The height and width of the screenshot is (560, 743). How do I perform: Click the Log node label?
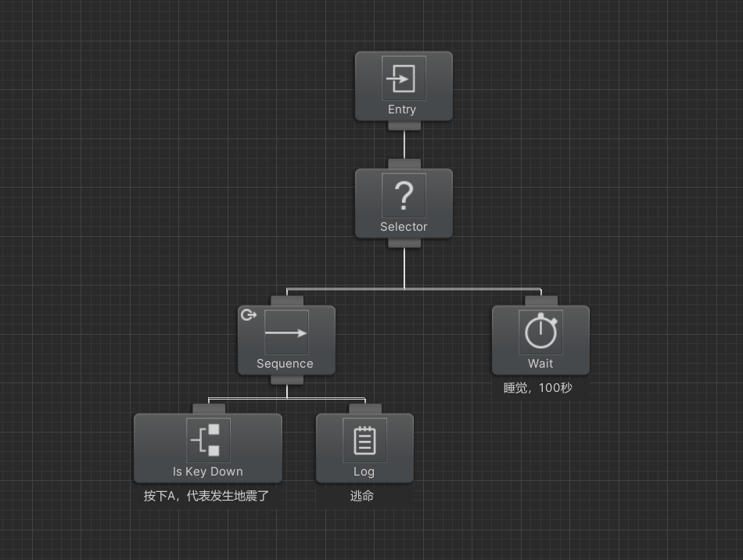(x=364, y=472)
